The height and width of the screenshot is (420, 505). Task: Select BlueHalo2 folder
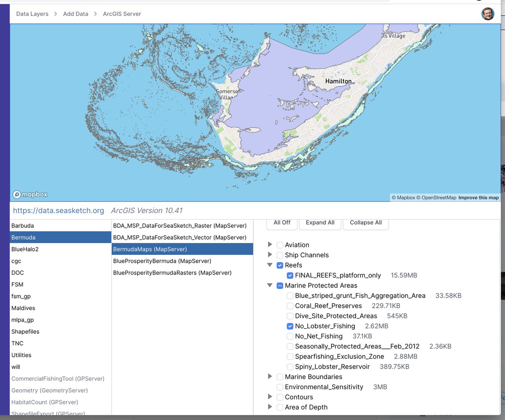(61, 249)
